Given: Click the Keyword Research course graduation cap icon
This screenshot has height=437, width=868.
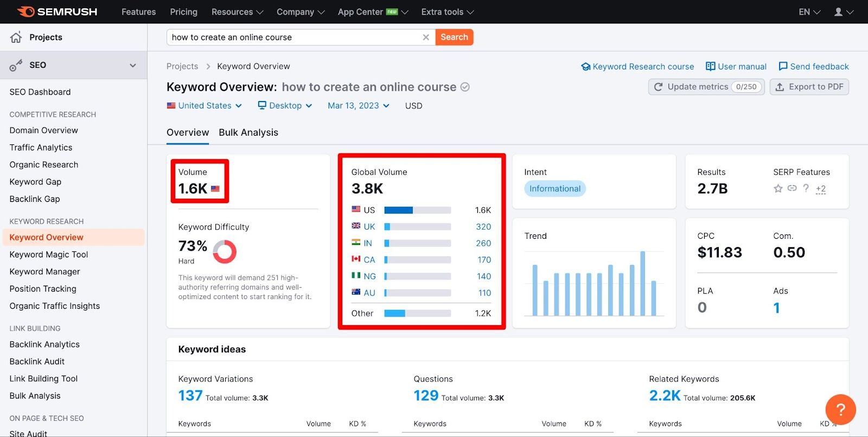Looking at the screenshot, I should tap(586, 67).
